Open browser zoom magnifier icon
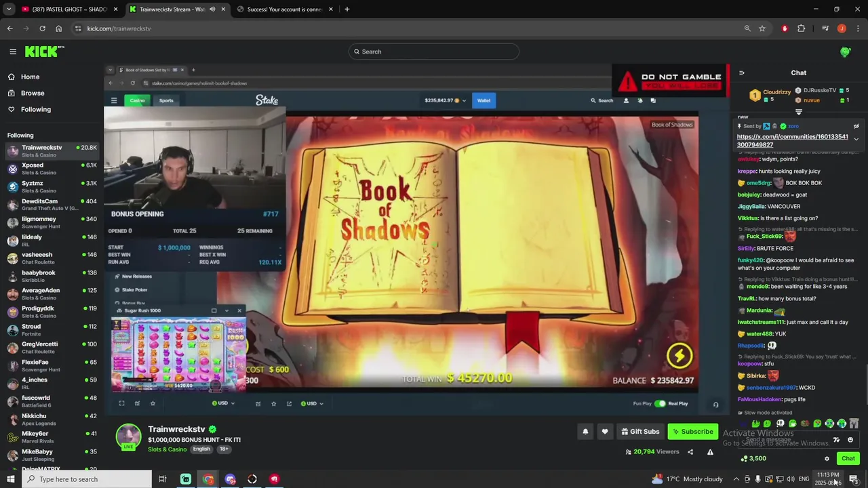Screen dimensions: 868x488 [747, 28]
